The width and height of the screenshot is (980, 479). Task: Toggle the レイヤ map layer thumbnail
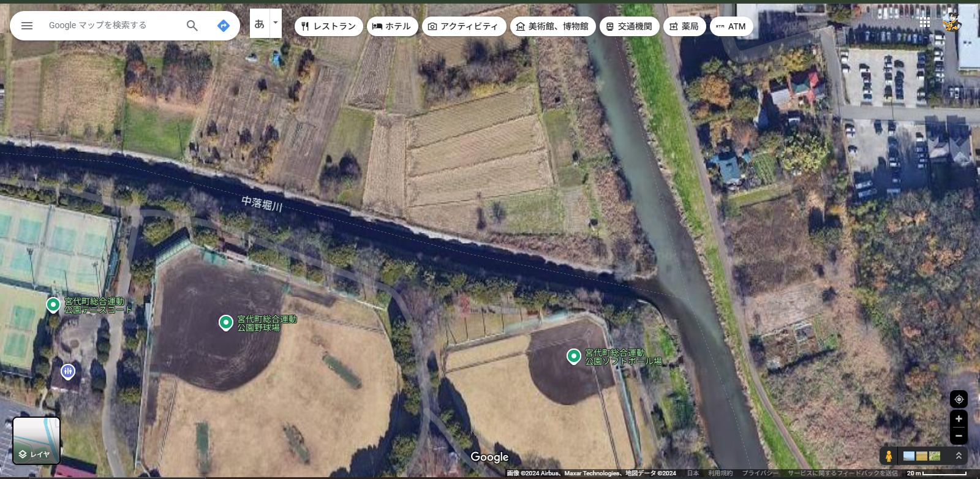[37, 440]
